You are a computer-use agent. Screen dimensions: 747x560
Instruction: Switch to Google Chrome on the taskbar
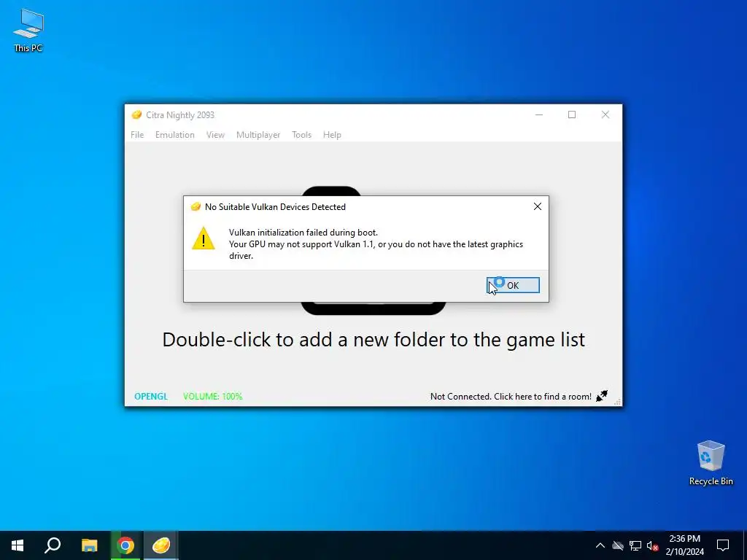pyautogui.click(x=125, y=545)
